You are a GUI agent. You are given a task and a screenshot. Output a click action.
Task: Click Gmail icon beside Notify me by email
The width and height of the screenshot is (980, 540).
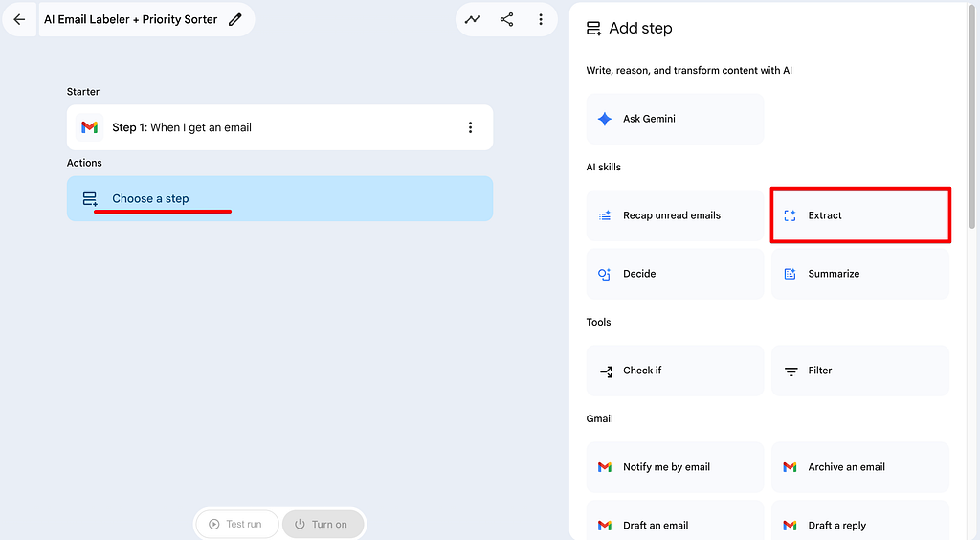point(605,467)
